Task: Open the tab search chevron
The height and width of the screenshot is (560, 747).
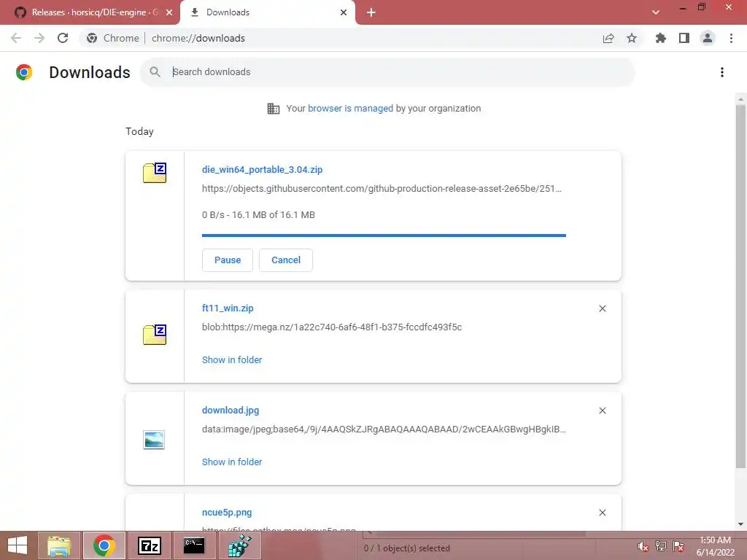Action: 656,12
